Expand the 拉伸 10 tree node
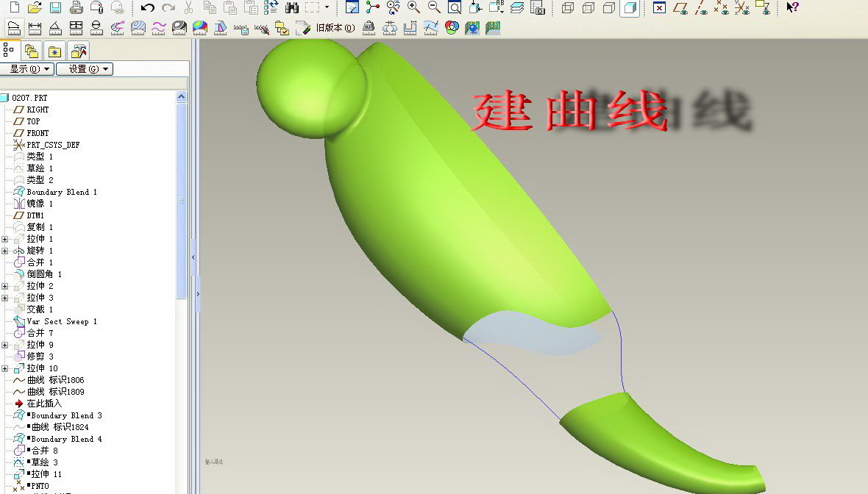868x494 pixels. tap(5, 368)
